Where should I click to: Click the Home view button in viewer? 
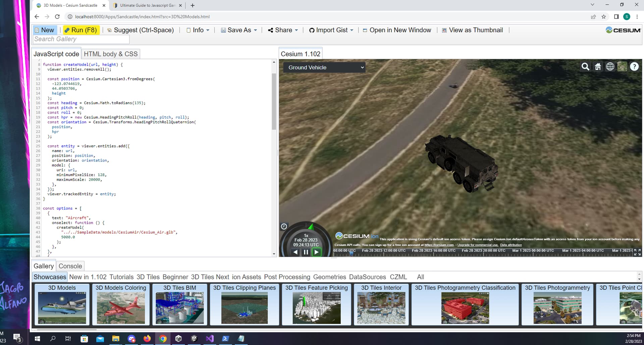coord(598,67)
